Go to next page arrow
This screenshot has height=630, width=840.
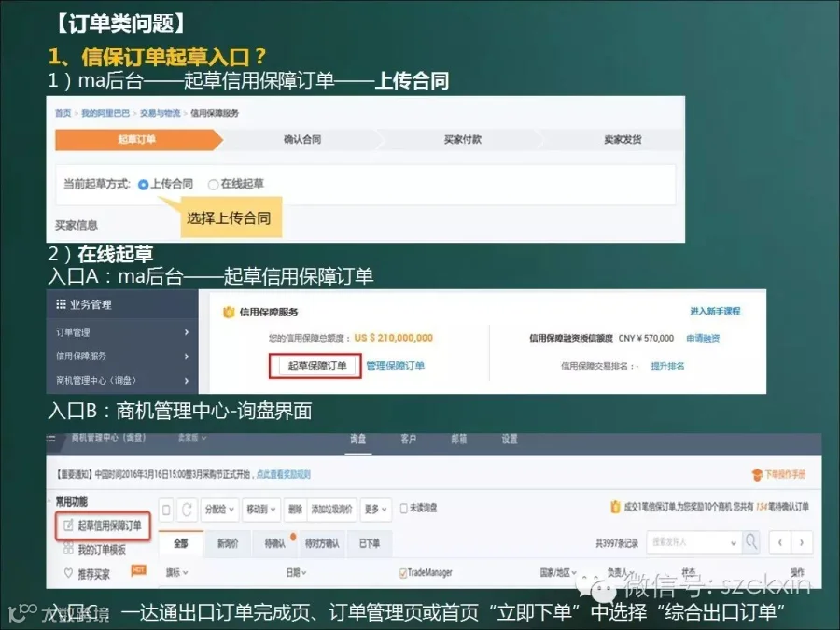coord(802,542)
